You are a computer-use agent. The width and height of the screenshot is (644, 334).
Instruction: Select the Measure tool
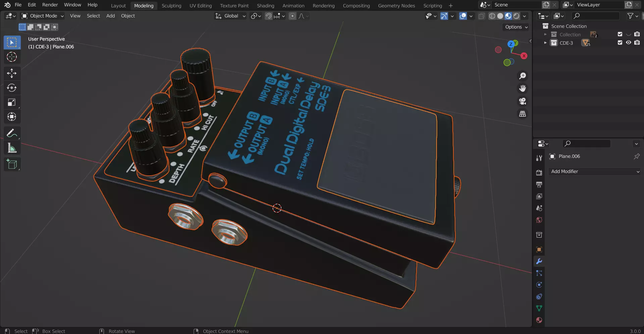click(12, 148)
